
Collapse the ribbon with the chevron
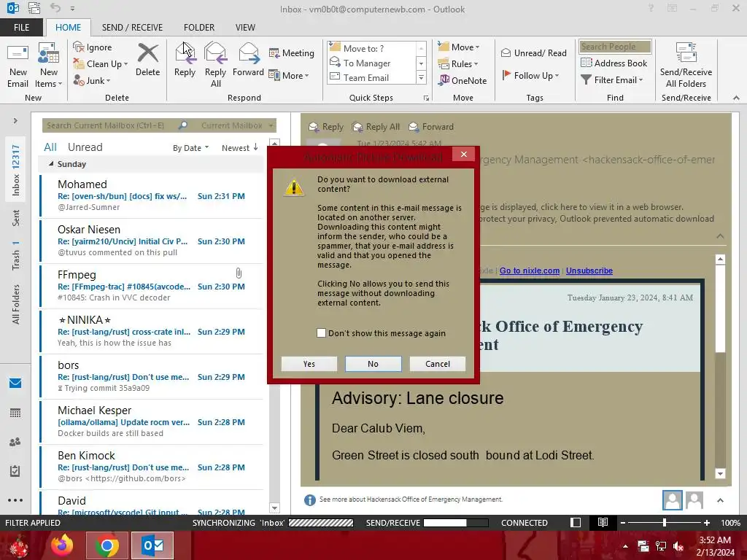736,98
